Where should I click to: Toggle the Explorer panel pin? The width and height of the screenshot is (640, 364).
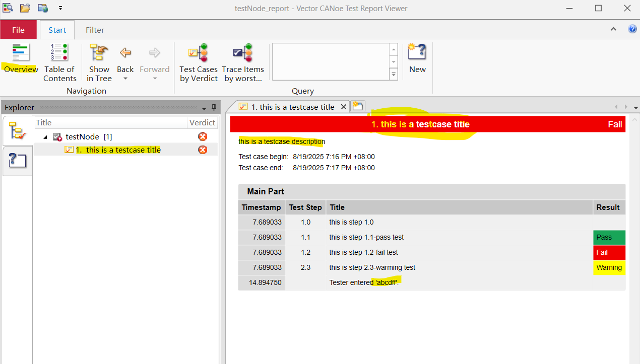214,108
